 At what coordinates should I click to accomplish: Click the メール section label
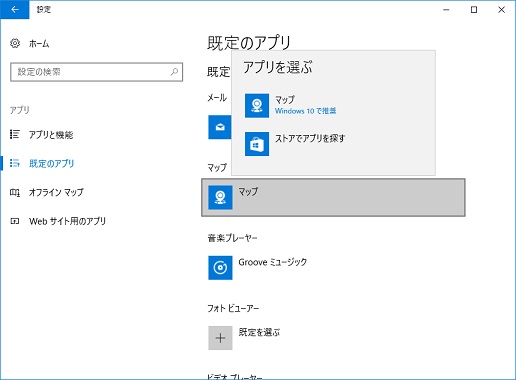pyautogui.click(x=217, y=98)
